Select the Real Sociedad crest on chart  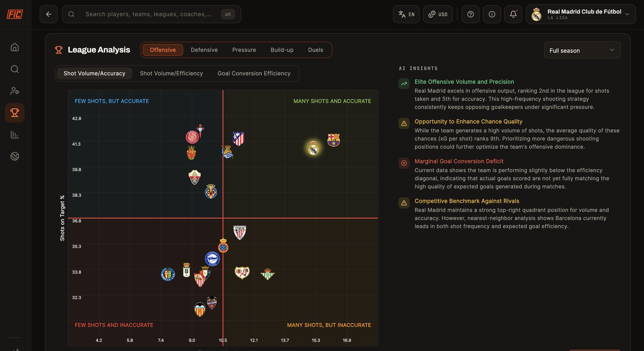(x=228, y=152)
